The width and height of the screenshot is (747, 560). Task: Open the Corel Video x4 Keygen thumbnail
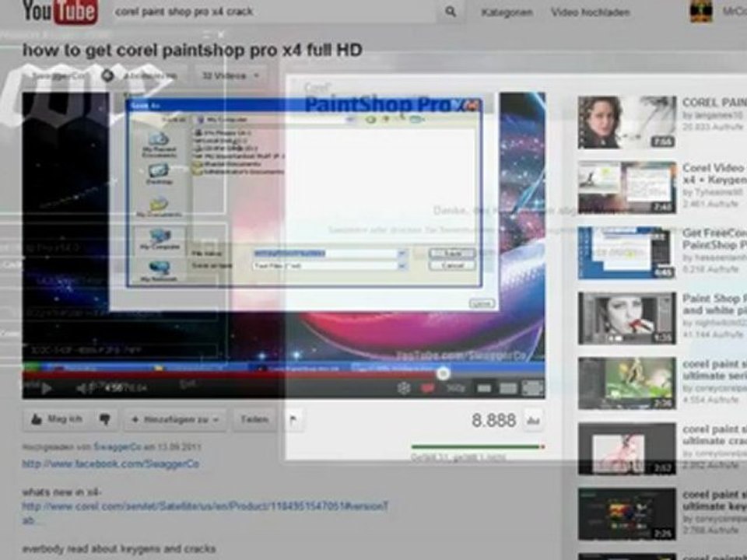point(627,187)
